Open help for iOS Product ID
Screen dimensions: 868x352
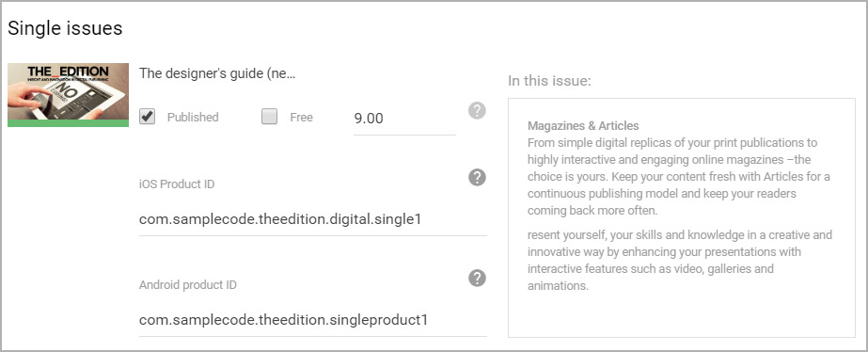(x=477, y=178)
